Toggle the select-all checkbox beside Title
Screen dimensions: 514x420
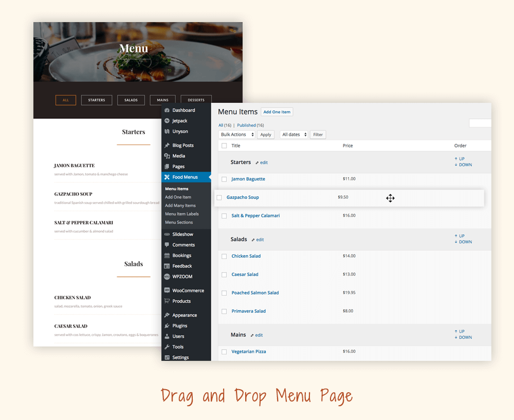[224, 145]
